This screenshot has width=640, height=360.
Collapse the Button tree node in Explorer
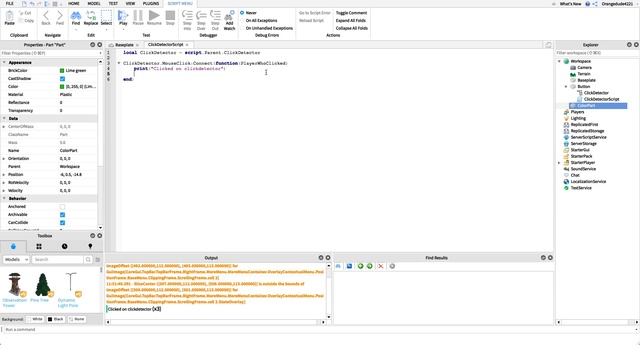pos(566,87)
